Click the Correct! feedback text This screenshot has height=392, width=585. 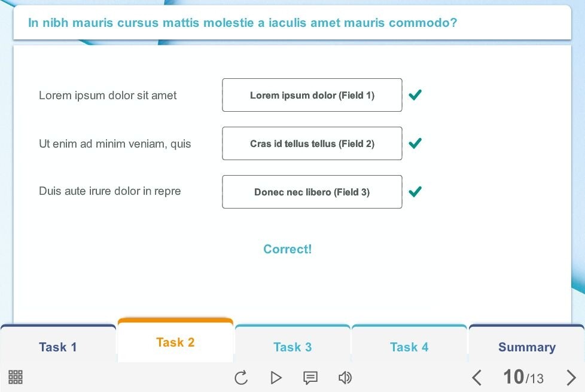coord(287,249)
